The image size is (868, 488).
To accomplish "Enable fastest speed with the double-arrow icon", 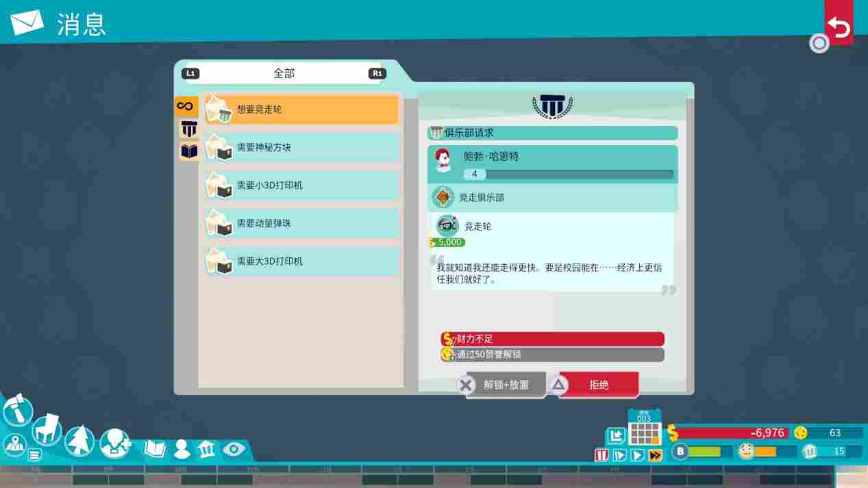I will tap(656, 452).
